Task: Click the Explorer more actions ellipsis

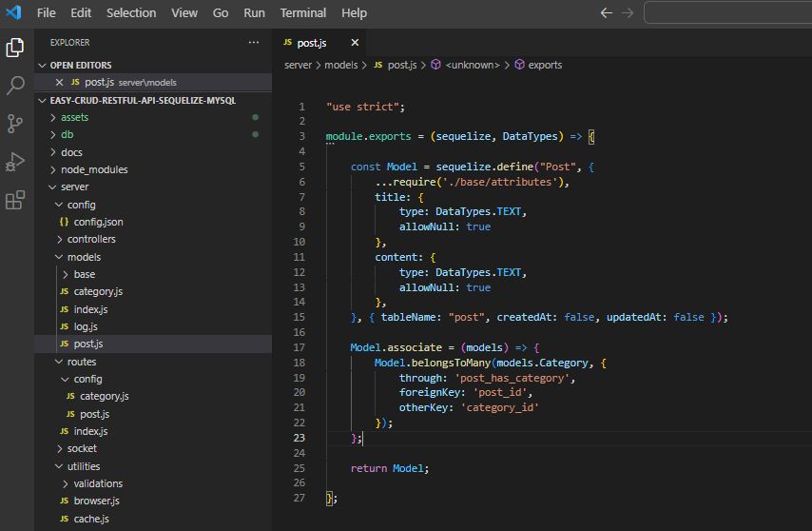Action: pos(253,43)
